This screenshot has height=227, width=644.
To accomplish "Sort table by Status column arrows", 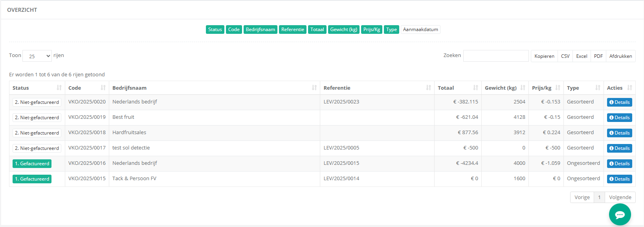I will pos(59,88).
